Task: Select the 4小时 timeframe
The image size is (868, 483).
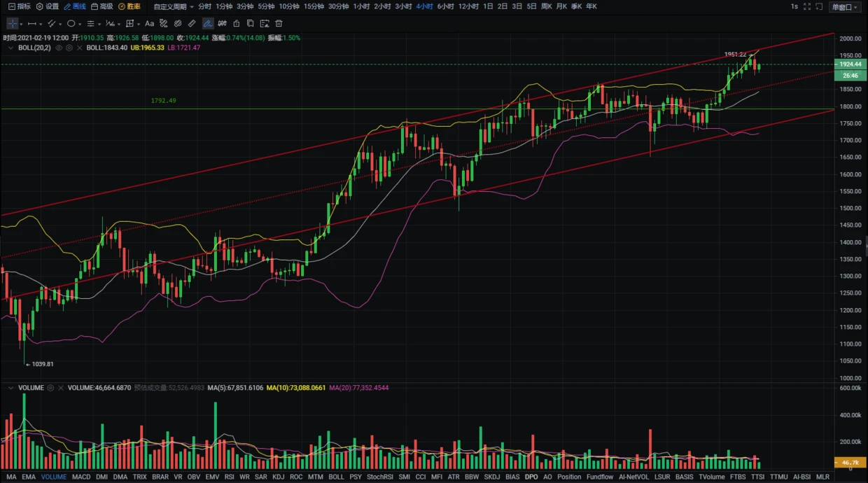Action: pyautogui.click(x=424, y=6)
